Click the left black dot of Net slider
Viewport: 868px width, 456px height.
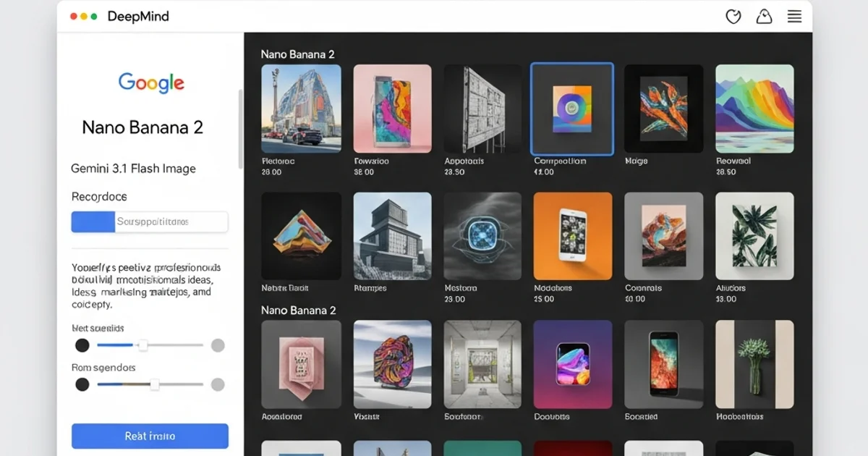[x=82, y=345]
